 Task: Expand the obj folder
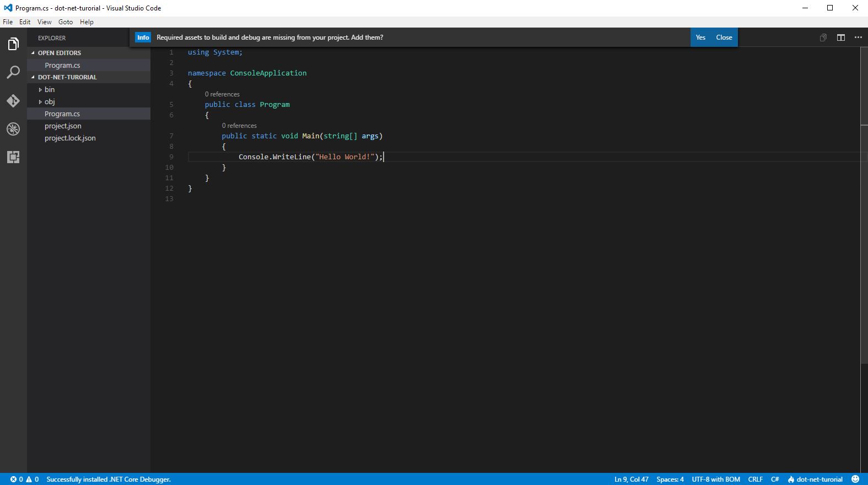pyautogui.click(x=40, y=101)
